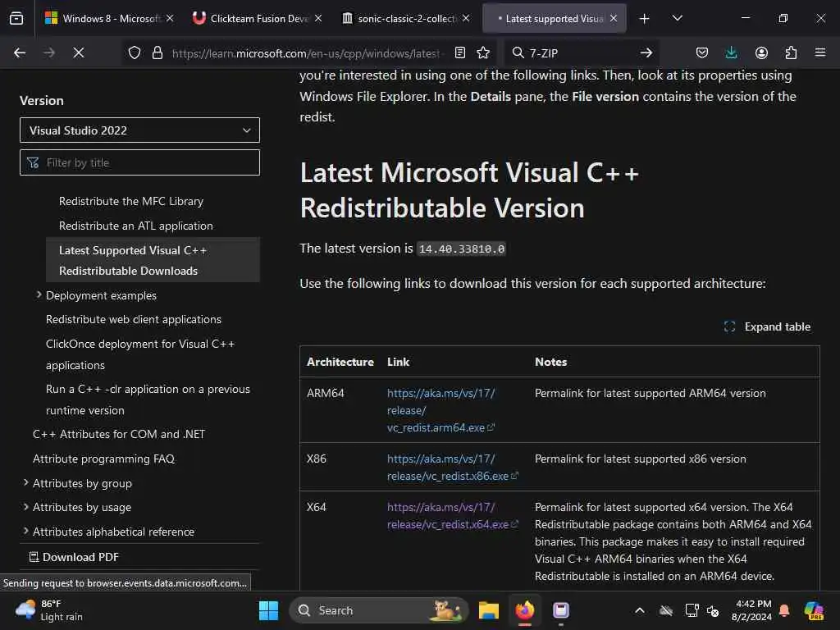The image size is (840, 630).
Task: Open File Explorer from taskbar
Action: (489, 610)
